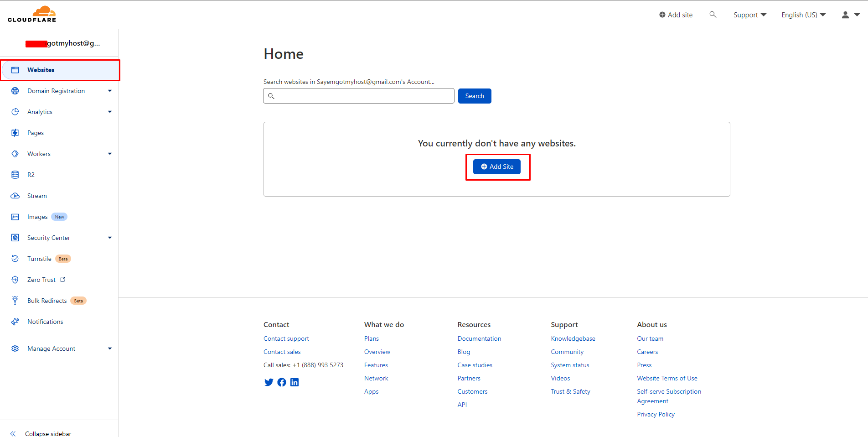The width and height of the screenshot is (868, 437).
Task: Open the English (US) language dropdown
Action: coord(802,15)
